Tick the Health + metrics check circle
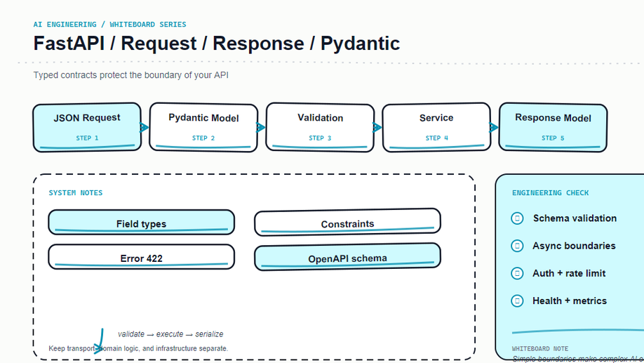The height and width of the screenshot is (363, 644). point(517,301)
